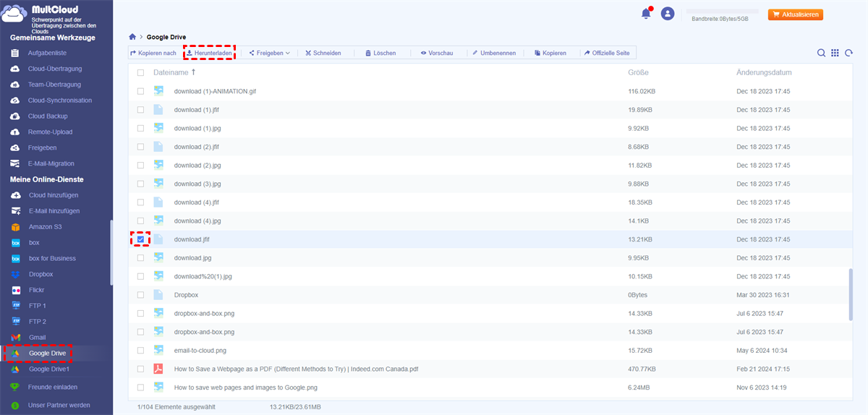This screenshot has width=868, height=415.
Task: Click the image icon of download (1)-ANIMATION.gif
Action: [x=158, y=91]
